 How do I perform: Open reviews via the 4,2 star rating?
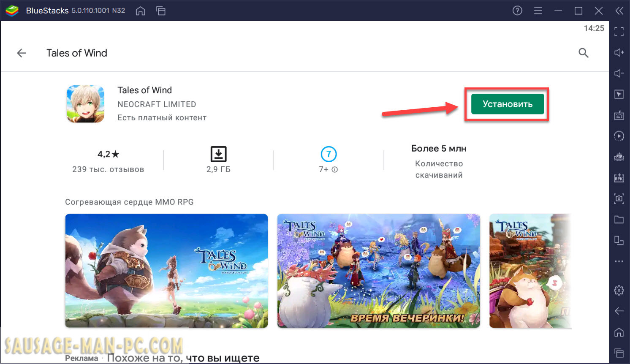pyautogui.click(x=108, y=154)
